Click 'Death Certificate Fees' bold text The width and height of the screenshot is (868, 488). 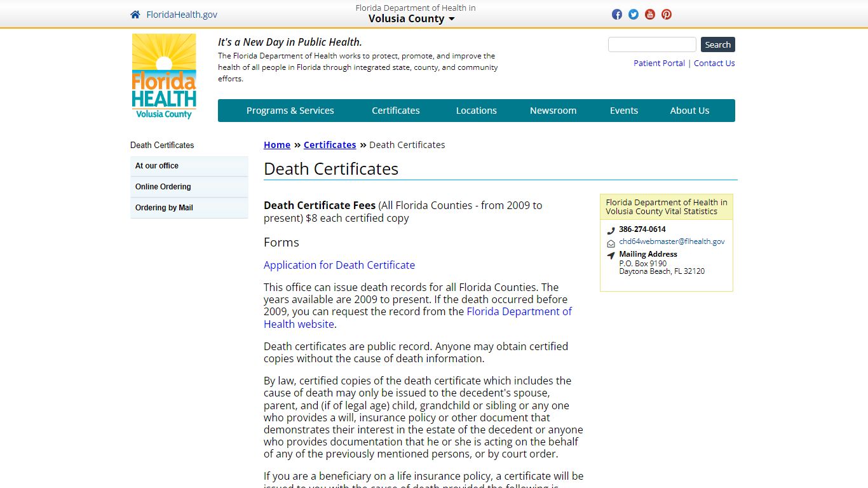pyautogui.click(x=320, y=205)
